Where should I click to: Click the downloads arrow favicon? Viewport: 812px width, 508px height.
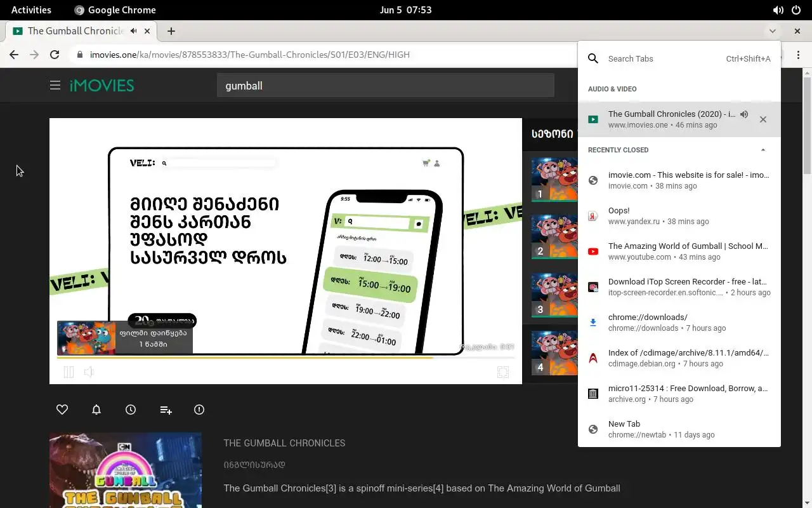click(593, 323)
